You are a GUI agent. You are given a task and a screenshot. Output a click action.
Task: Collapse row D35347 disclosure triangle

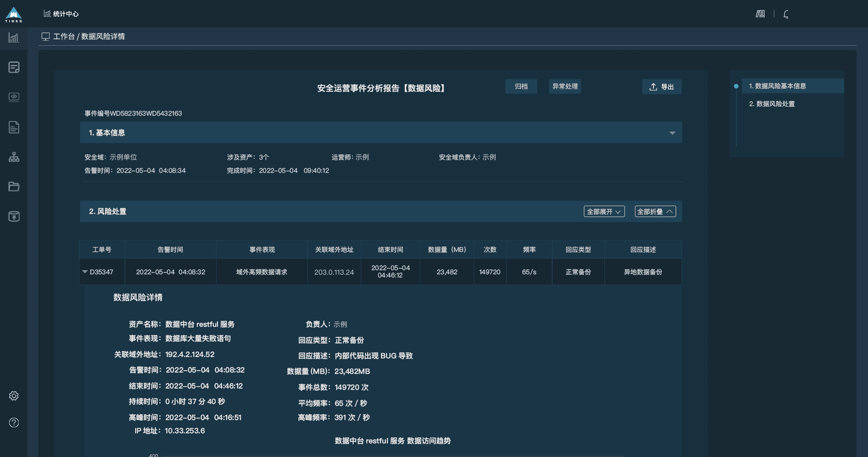tap(85, 271)
